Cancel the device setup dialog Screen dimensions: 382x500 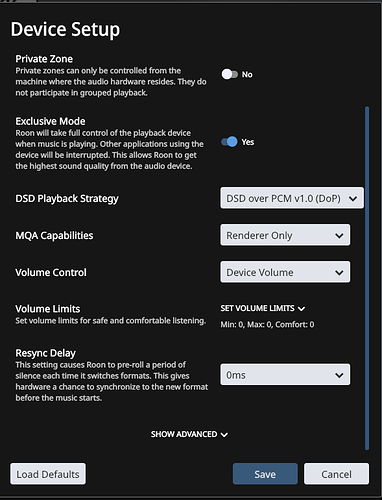click(336, 474)
